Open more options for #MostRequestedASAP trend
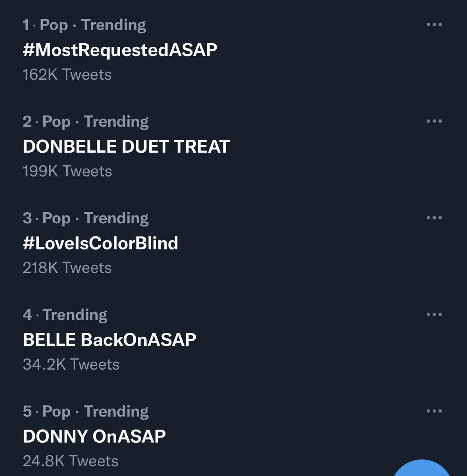 pyautogui.click(x=434, y=25)
